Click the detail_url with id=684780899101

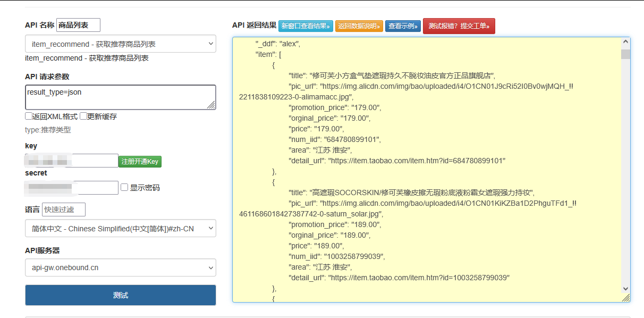(x=397, y=161)
